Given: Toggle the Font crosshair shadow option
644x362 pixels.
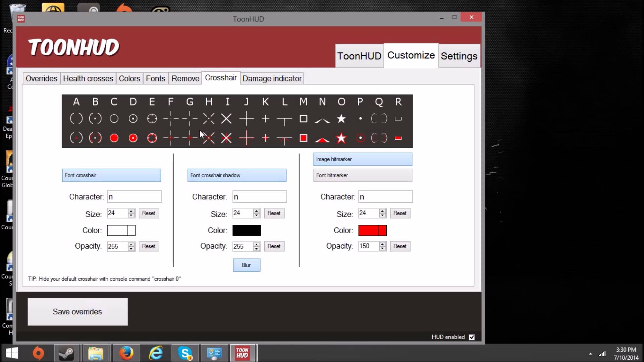Looking at the screenshot, I should (x=237, y=175).
